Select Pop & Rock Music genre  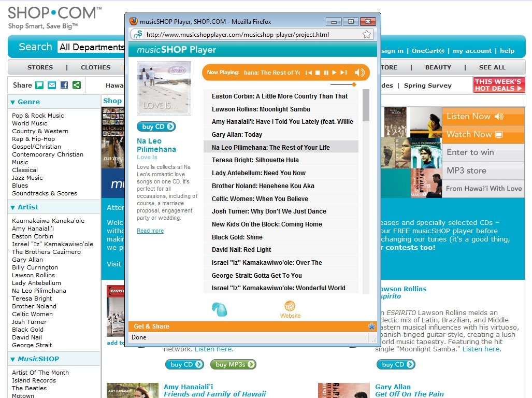(38, 116)
